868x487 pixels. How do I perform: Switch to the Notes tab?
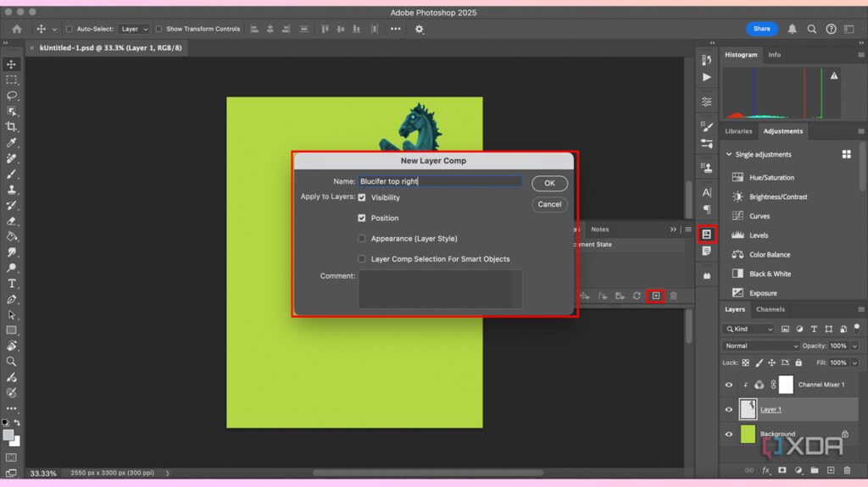click(x=599, y=230)
